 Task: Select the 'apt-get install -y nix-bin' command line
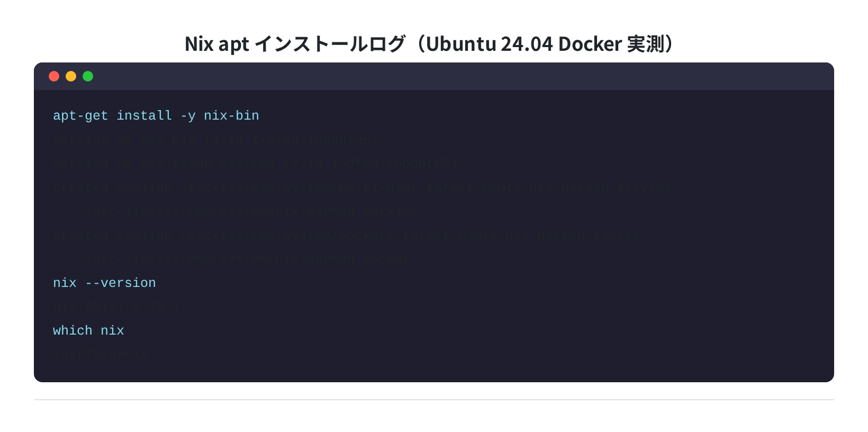156,115
